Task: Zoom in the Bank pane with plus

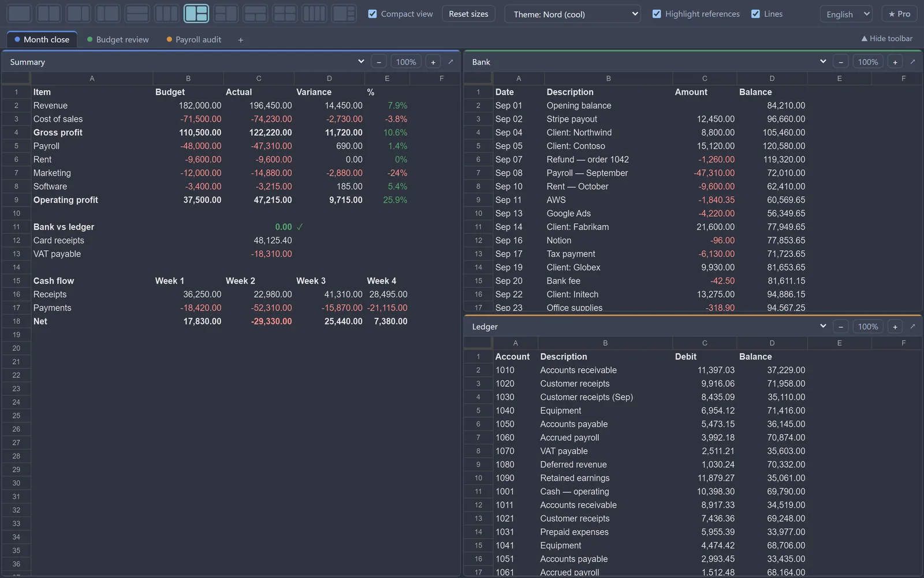Action: 895,62
